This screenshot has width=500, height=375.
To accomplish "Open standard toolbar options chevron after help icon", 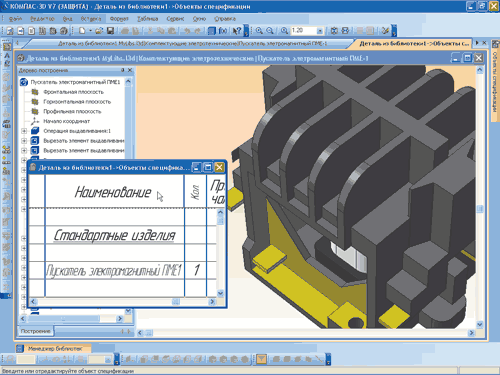I will point(246,31).
